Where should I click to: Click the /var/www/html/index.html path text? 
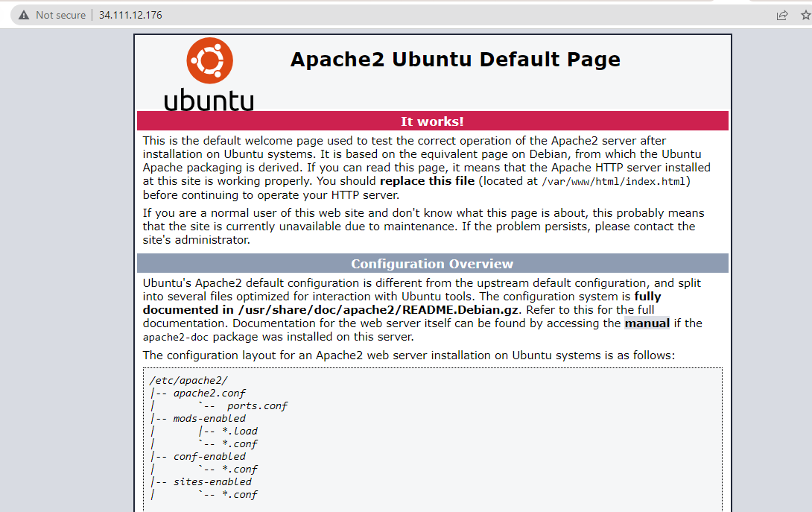click(x=614, y=181)
